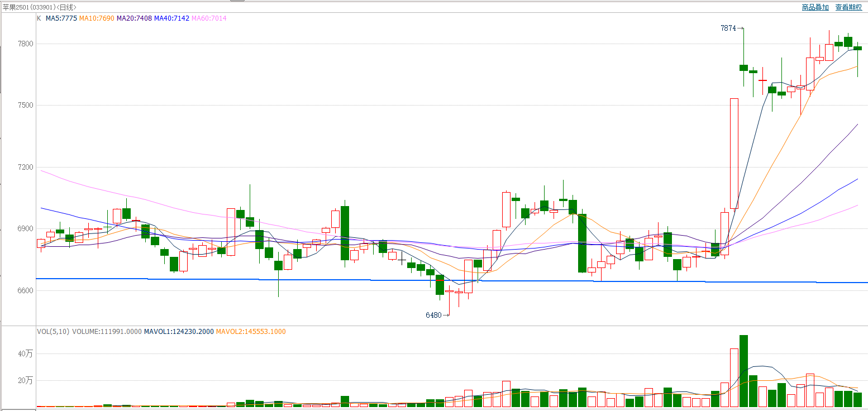This screenshot has height=411, width=868.
Task: Click the 6480 low price marker
Action: 437,315
